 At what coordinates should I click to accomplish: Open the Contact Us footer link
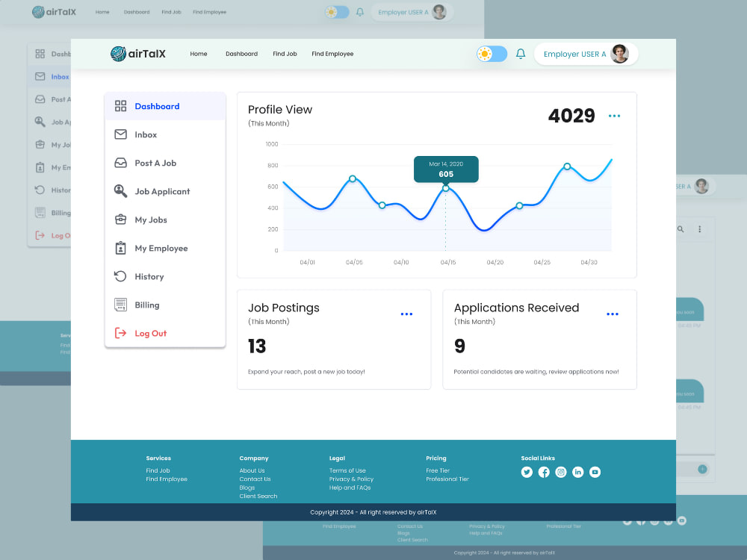coord(255,479)
